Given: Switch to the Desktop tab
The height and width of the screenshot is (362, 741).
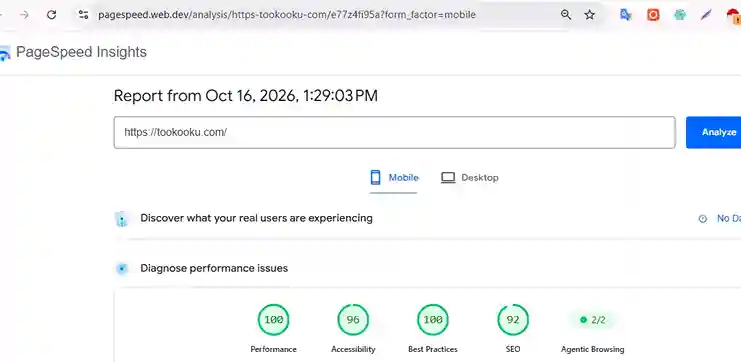Looking at the screenshot, I should point(469,178).
